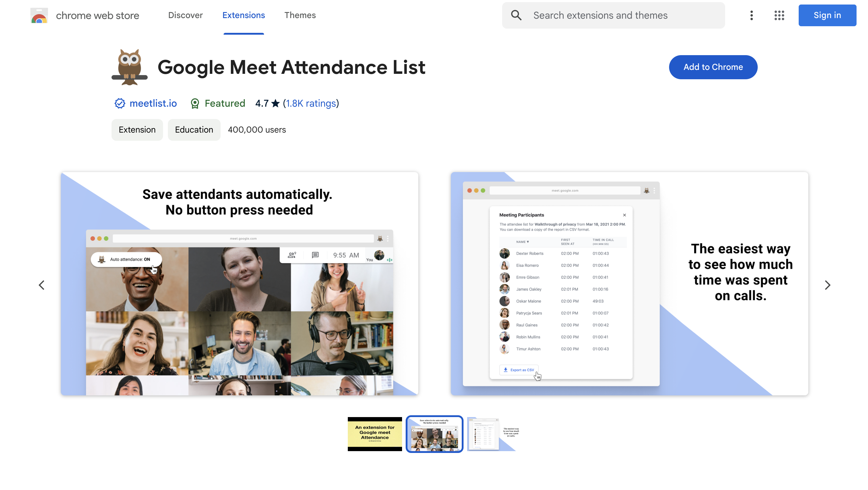
Task: Click the green Featured badge icon
Action: click(195, 103)
